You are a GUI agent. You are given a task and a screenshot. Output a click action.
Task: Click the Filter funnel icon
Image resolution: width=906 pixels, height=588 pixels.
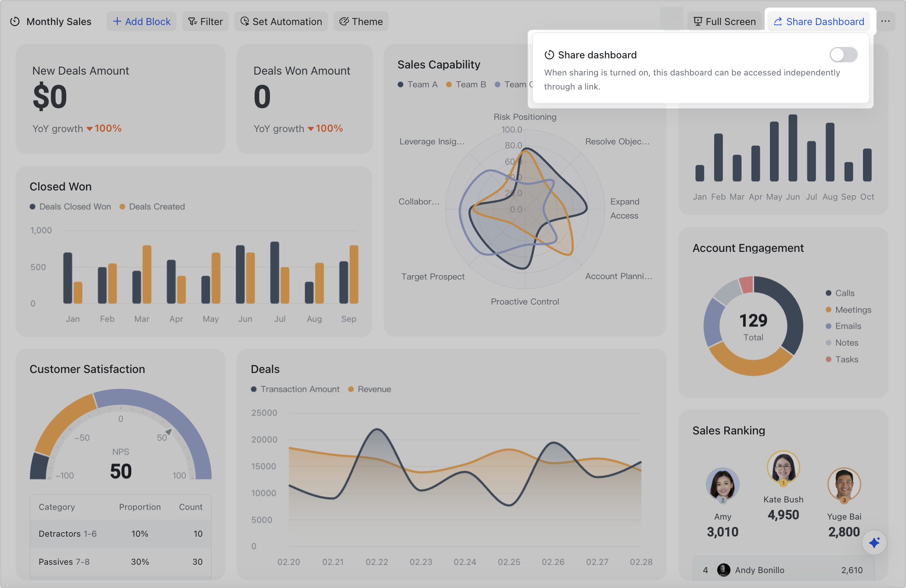[192, 21]
